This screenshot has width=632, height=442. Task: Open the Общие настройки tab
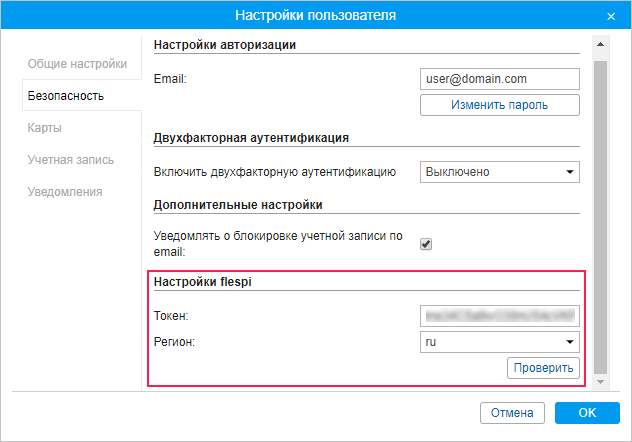click(x=77, y=65)
